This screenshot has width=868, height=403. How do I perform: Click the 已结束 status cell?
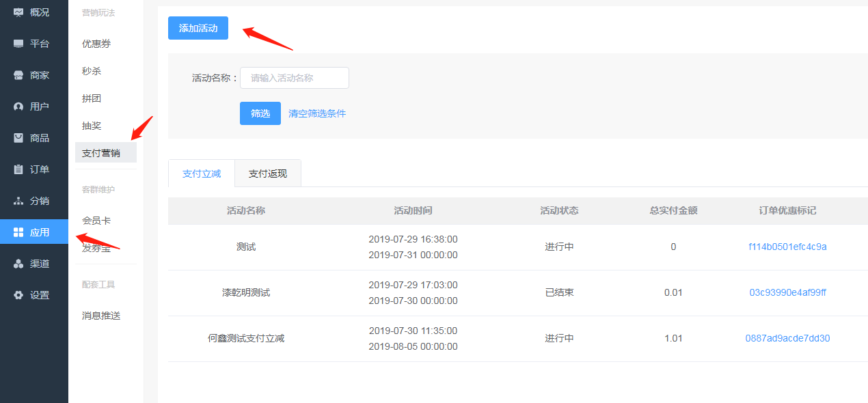[559, 292]
